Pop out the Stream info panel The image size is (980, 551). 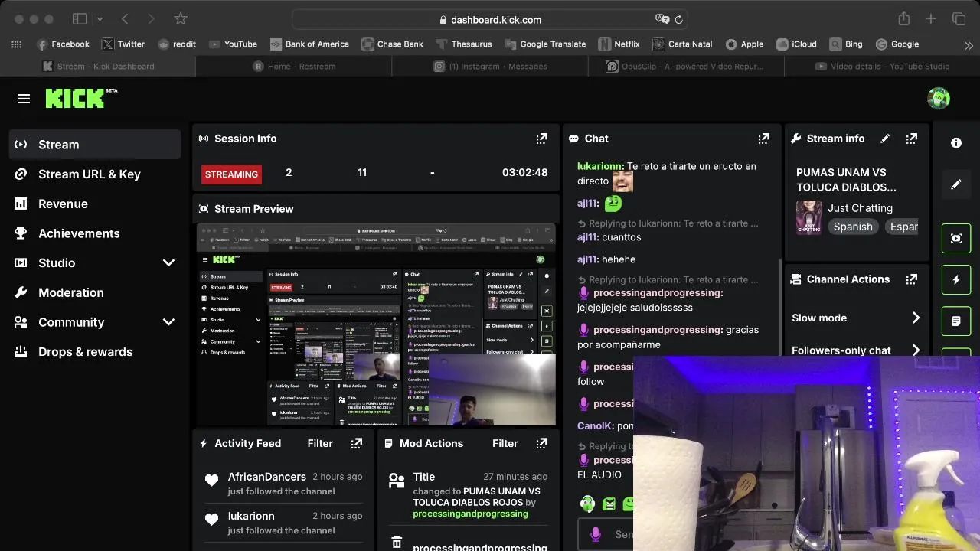click(x=911, y=139)
